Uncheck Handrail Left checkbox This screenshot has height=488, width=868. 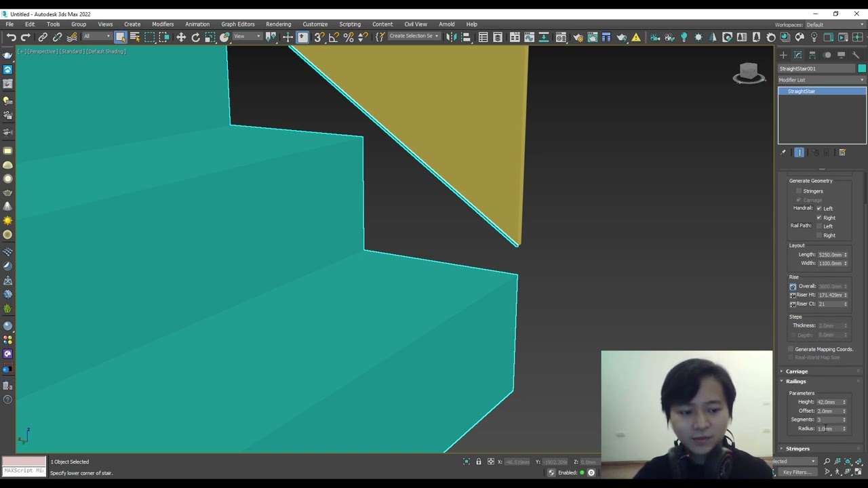click(x=819, y=208)
